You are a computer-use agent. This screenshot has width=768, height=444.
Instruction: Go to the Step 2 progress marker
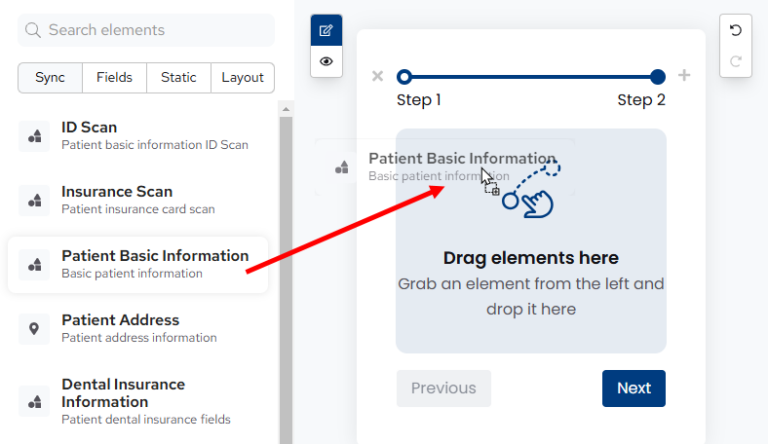tap(658, 76)
